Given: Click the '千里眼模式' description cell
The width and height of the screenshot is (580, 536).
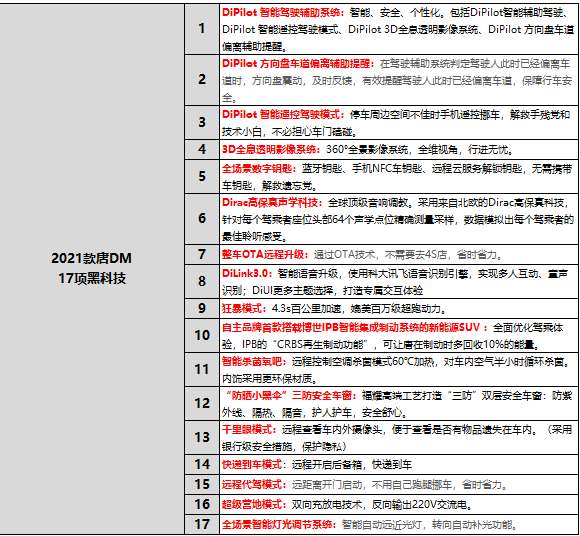Looking at the screenshot, I should point(399,437).
